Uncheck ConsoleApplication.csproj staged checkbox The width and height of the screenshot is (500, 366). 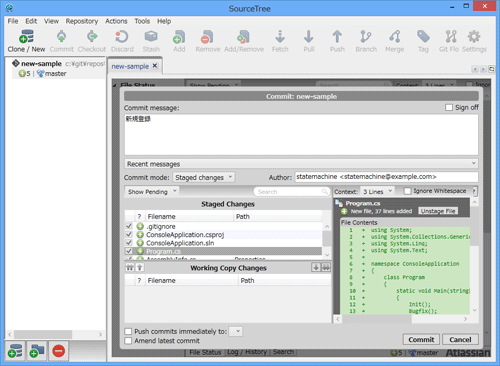click(129, 234)
